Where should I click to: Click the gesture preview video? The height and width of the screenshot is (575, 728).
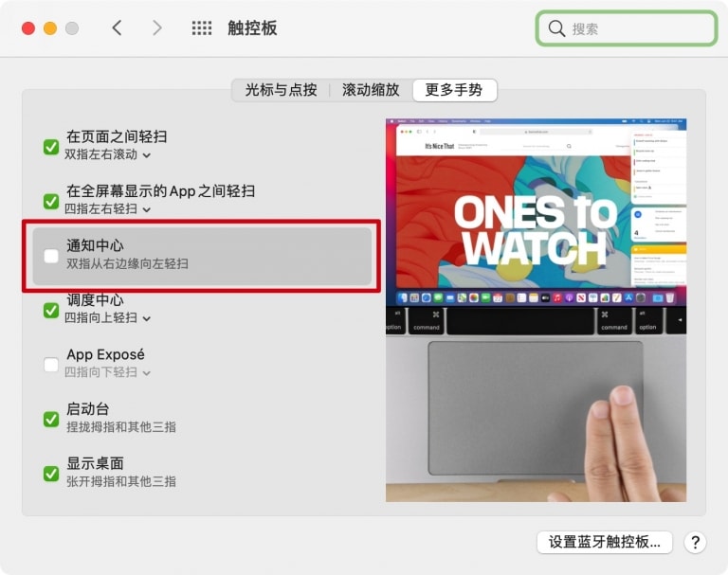[x=536, y=310]
